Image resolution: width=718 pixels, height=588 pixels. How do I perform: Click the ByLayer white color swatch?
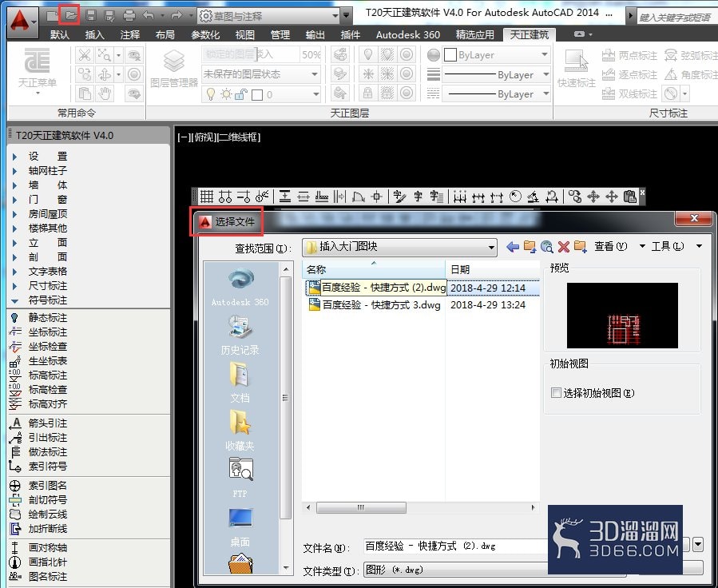point(450,55)
